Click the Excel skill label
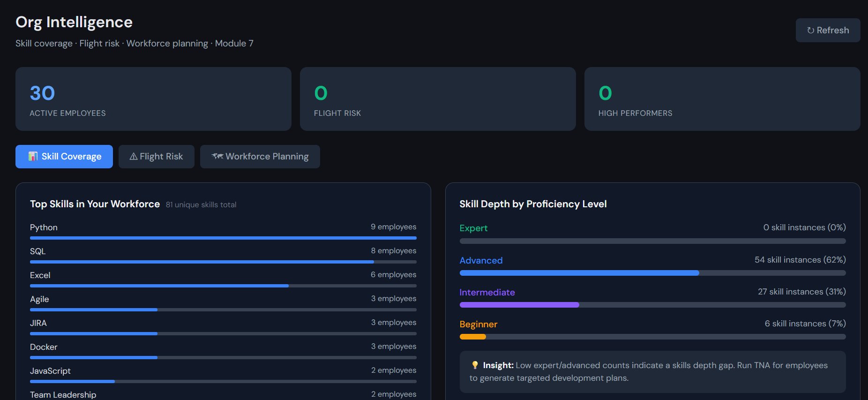The width and height of the screenshot is (868, 400). (x=40, y=275)
